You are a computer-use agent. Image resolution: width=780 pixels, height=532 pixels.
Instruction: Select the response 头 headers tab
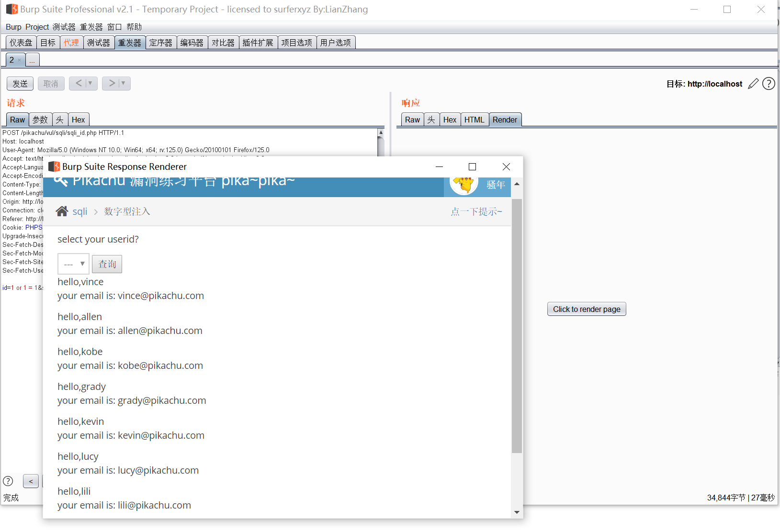click(x=431, y=120)
